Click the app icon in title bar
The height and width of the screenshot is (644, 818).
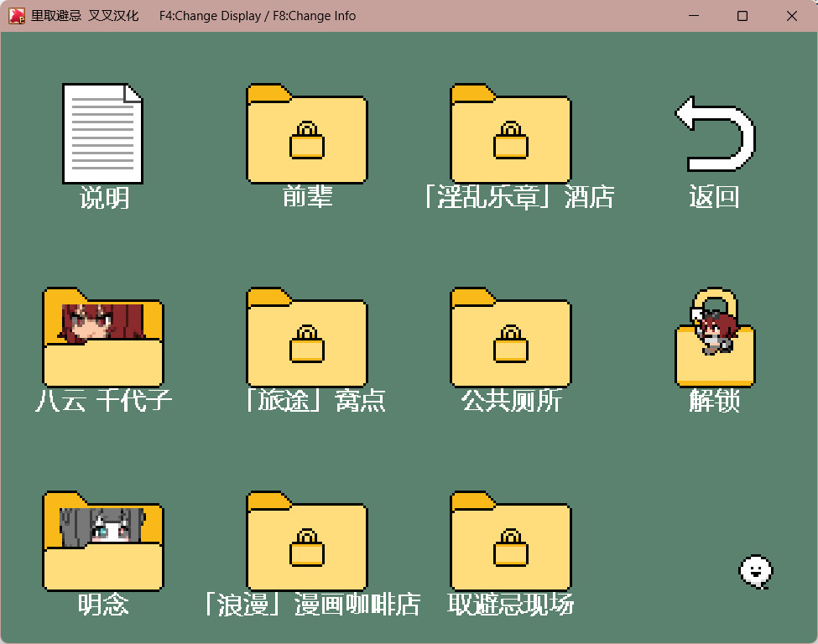[x=17, y=16]
